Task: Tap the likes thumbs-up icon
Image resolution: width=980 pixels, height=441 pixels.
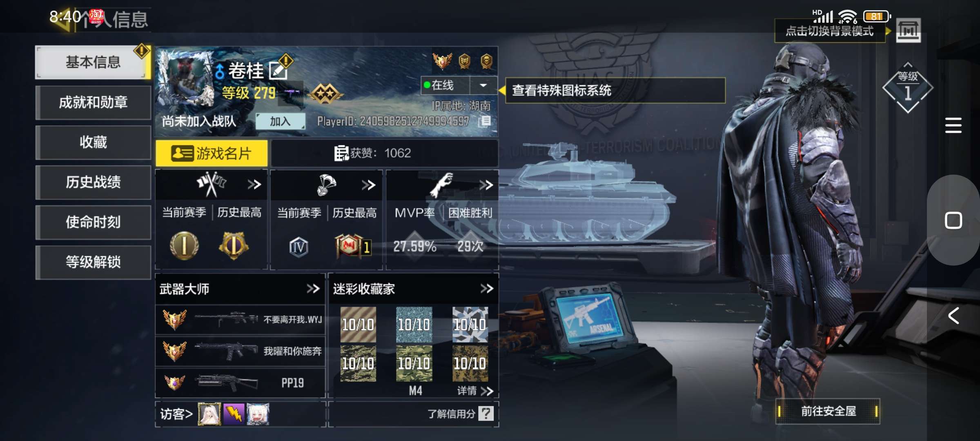Action: coord(341,153)
